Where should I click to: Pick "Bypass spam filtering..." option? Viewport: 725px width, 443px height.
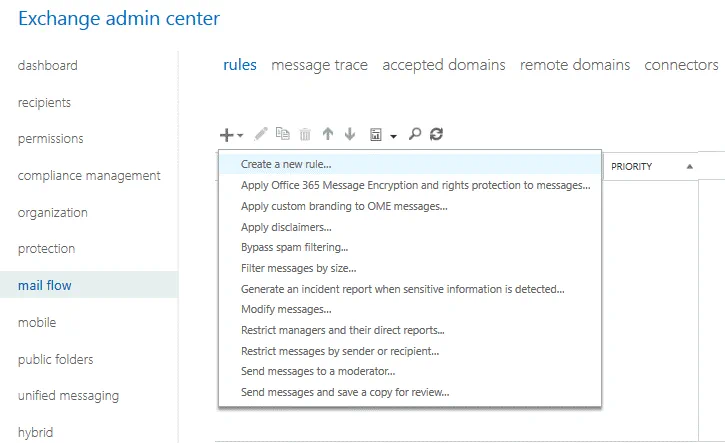click(x=294, y=247)
